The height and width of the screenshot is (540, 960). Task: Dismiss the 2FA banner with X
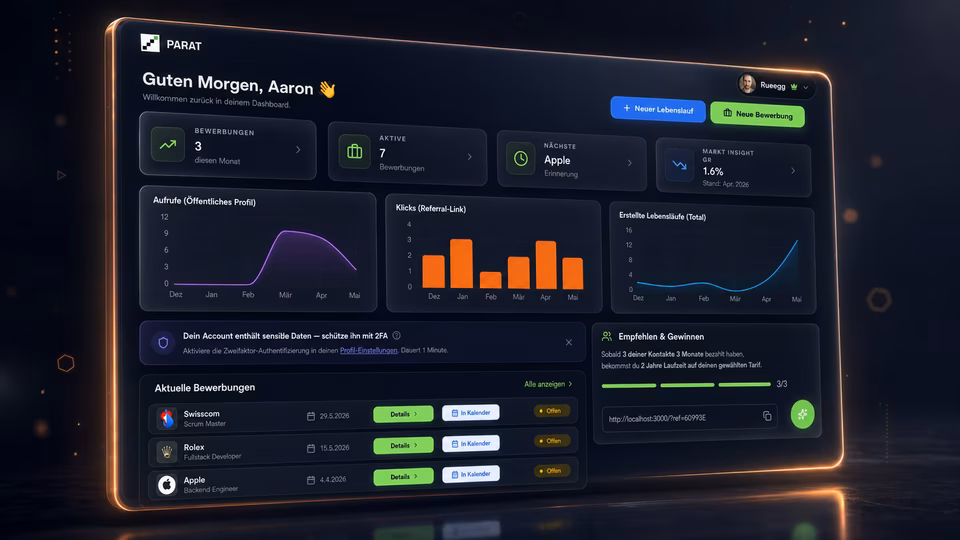click(x=569, y=342)
